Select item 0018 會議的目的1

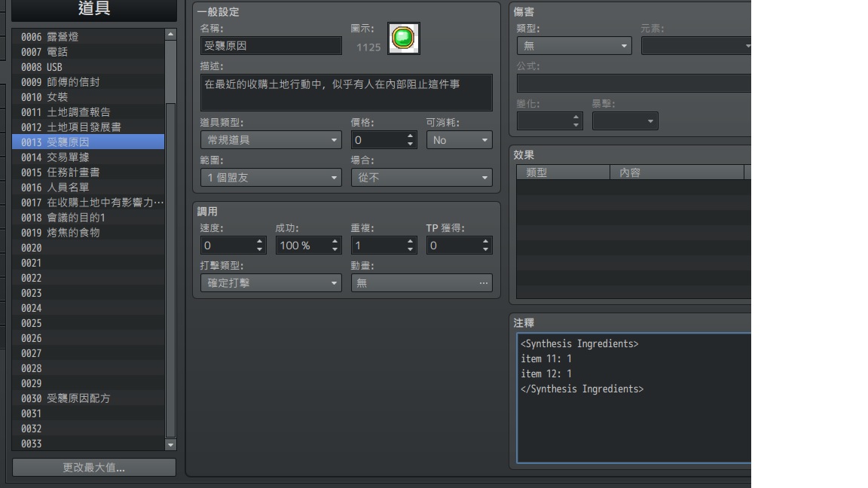pos(88,218)
